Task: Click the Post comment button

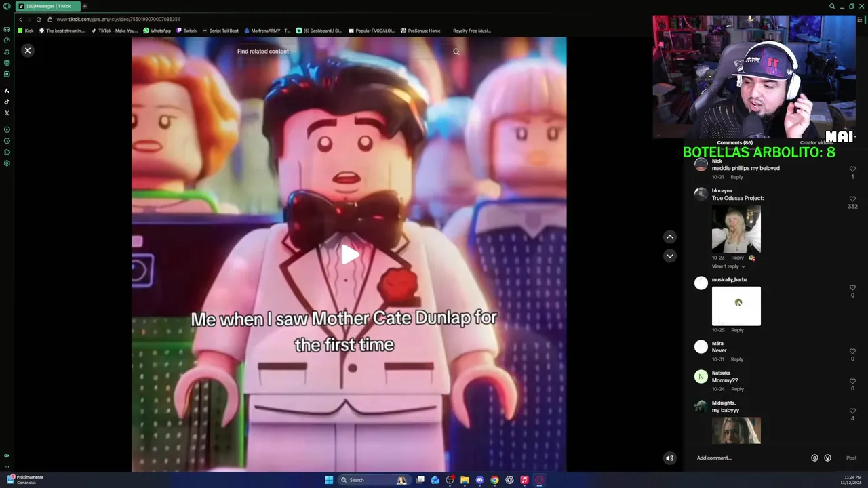Action: (851, 458)
